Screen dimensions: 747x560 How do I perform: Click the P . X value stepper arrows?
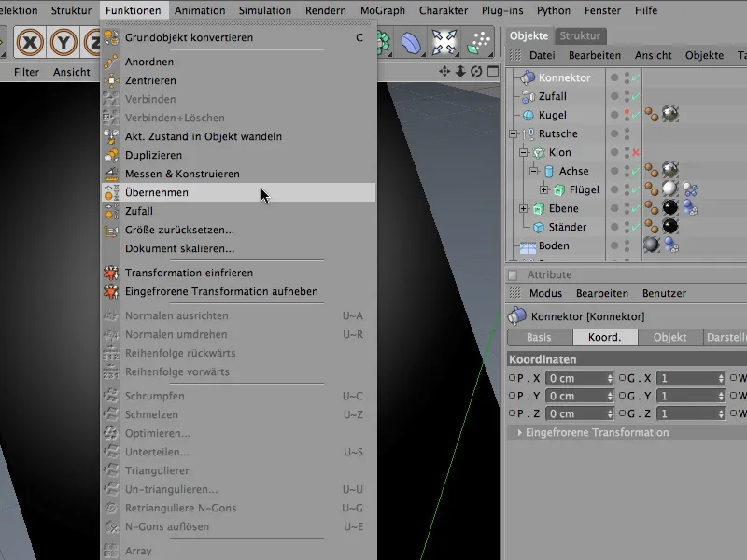[610, 378]
